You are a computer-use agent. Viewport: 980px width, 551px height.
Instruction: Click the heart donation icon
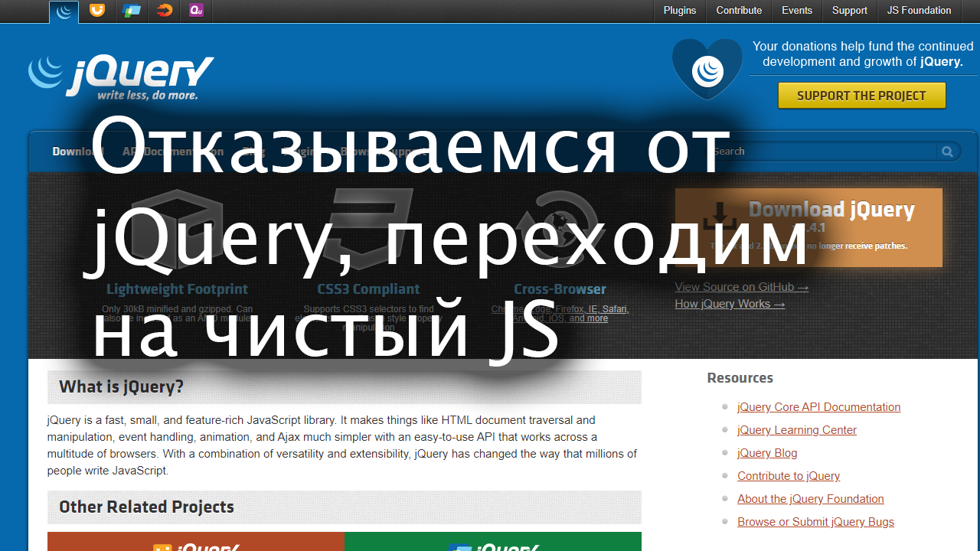707,70
